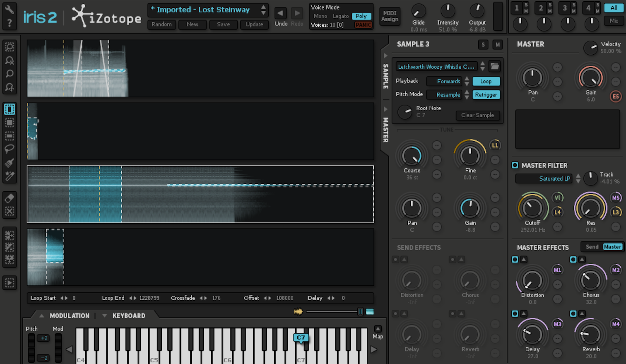This screenshot has height=364, width=626.
Task: Select Mono voice mode
Action: pyautogui.click(x=320, y=16)
